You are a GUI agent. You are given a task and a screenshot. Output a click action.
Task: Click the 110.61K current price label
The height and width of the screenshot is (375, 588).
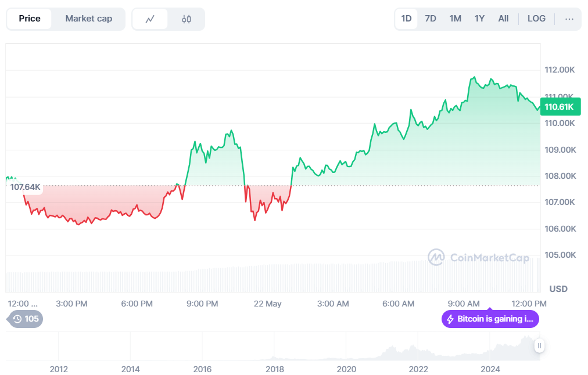[560, 107]
